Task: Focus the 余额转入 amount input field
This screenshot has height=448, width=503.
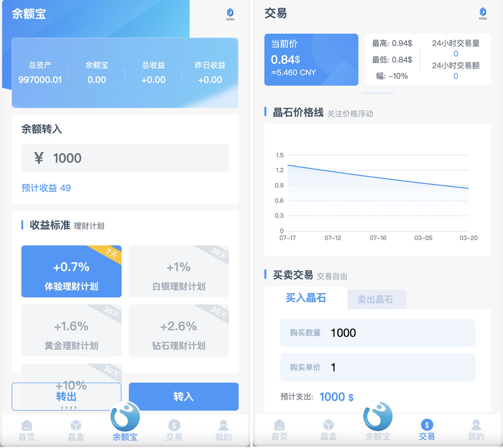Action: click(x=125, y=158)
